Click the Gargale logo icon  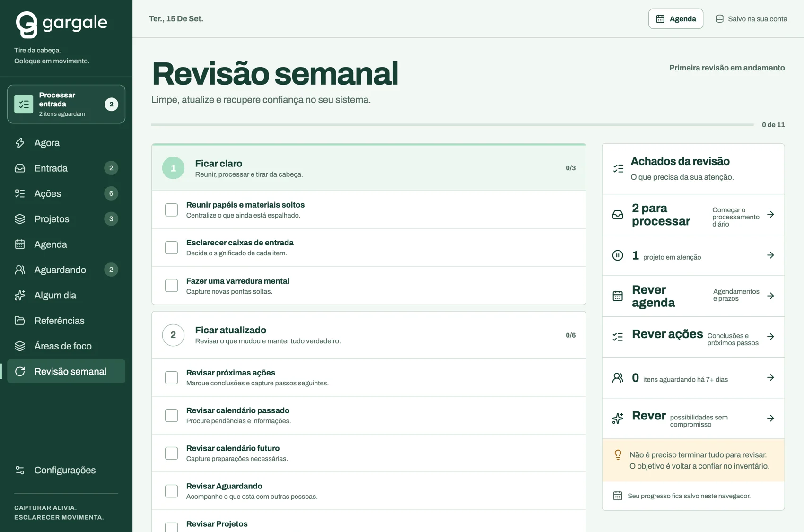click(x=26, y=24)
